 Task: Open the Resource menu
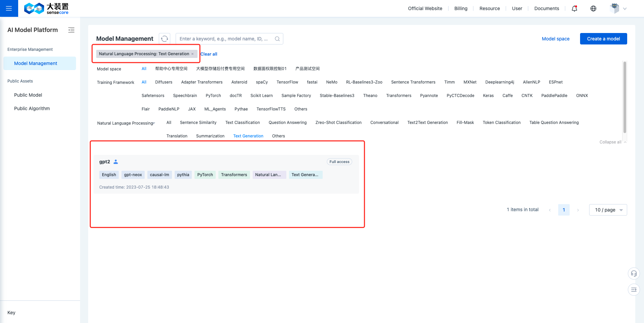click(x=490, y=8)
